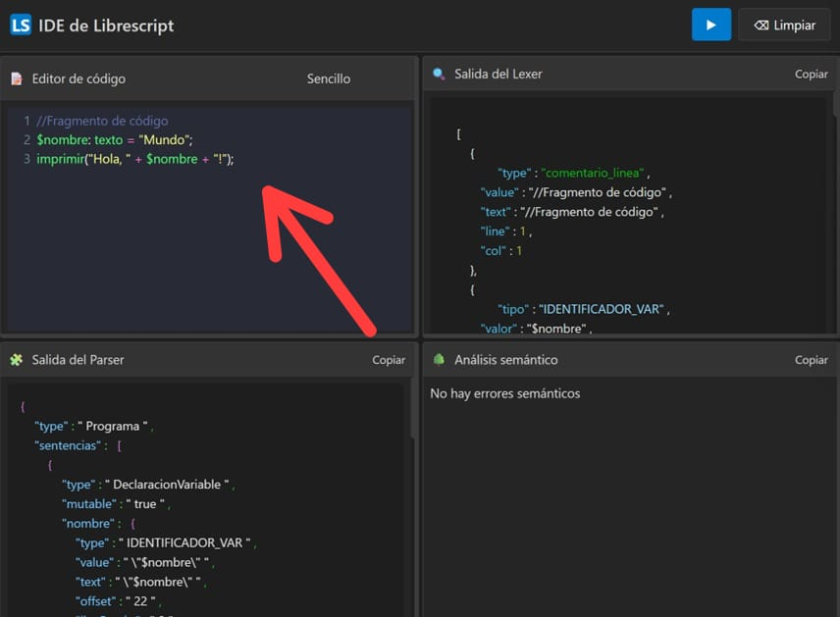Click "IDENTIFICADOR_VAR" in the Lexer output
This screenshot has height=617, width=840.
(x=602, y=309)
